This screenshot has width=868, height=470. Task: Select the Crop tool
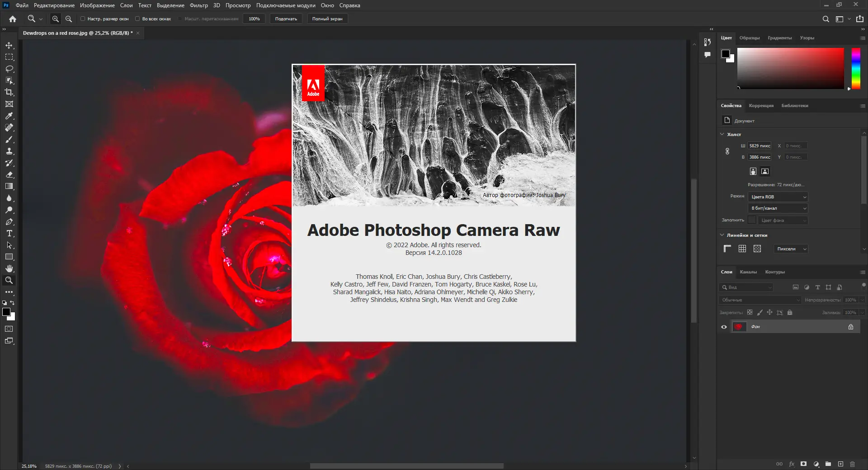(9, 92)
